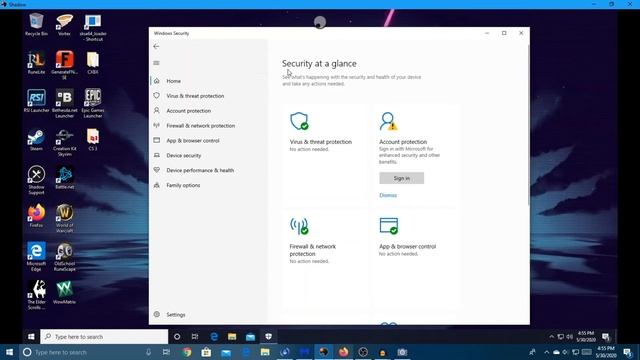Screen dimensions: 640x360
Task: Click the antenna icon on the Firewall & network protection card
Action: click(x=299, y=226)
